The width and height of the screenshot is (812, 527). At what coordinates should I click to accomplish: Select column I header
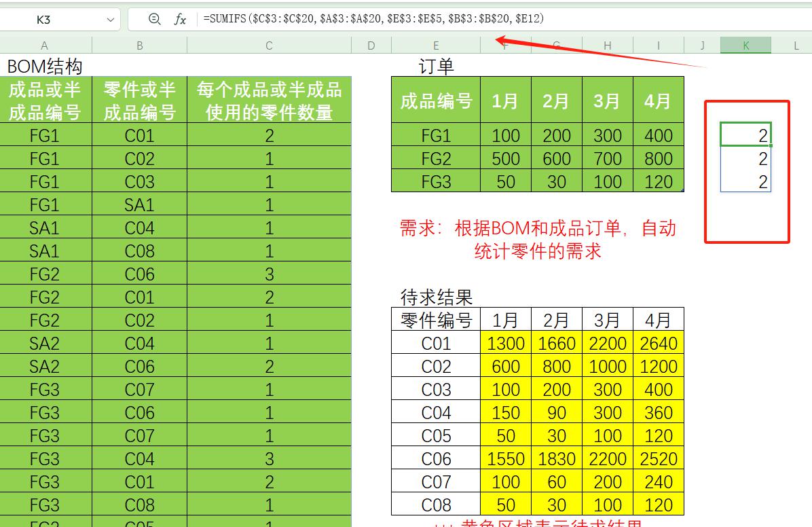point(659,46)
